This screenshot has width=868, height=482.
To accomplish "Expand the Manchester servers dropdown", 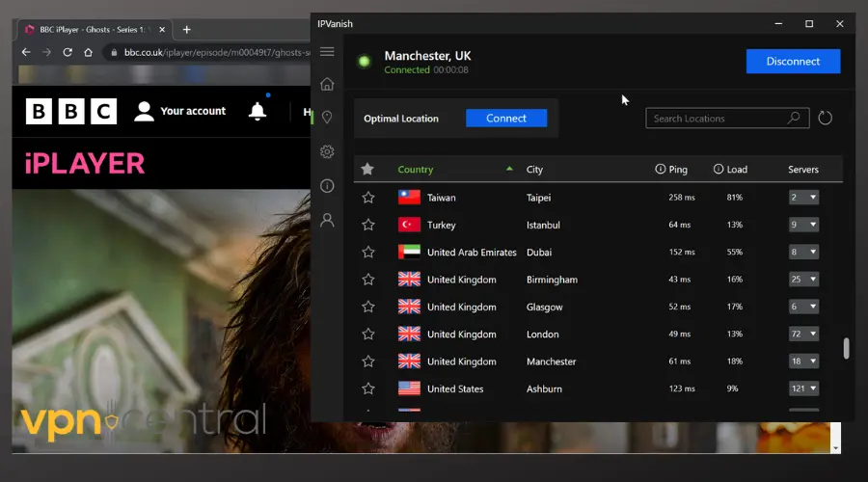I will pos(803,361).
